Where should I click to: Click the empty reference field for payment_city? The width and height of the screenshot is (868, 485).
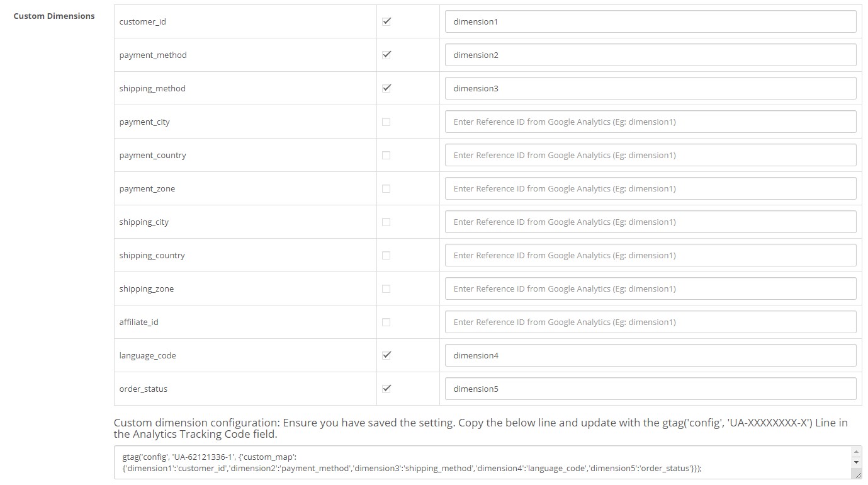pos(650,122)
